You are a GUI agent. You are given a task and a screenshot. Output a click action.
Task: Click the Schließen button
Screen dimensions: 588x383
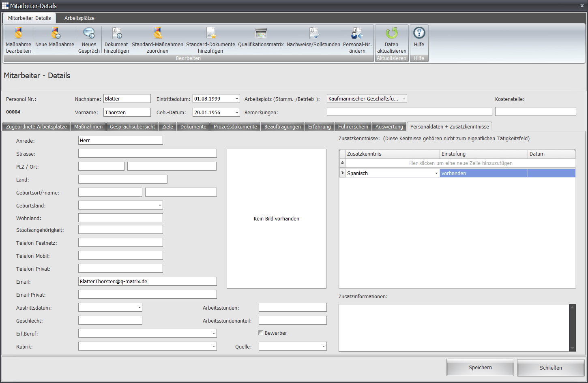pos(551,368)
